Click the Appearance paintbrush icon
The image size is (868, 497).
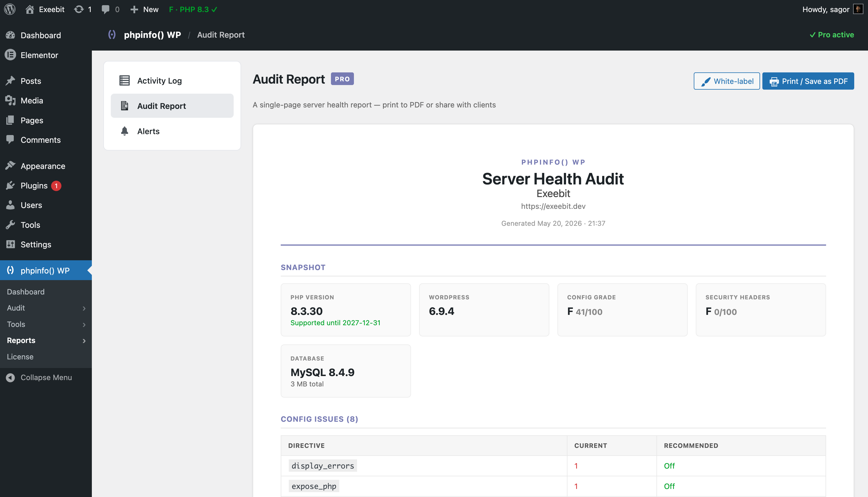coord(11,165)
